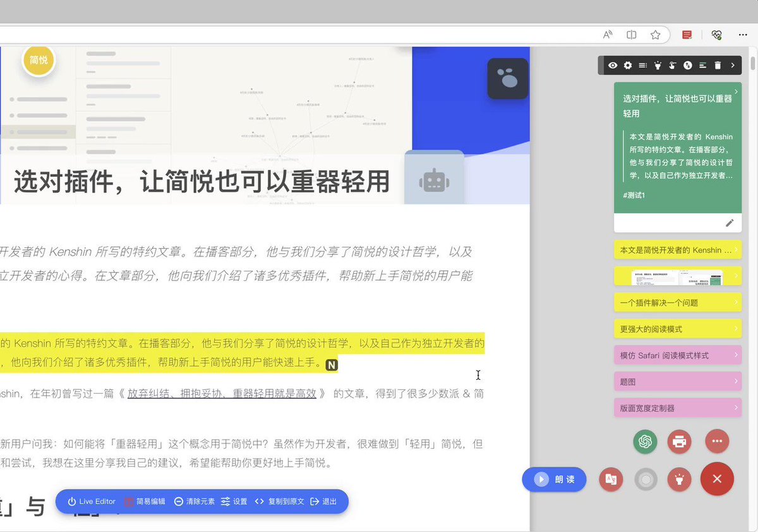
Task: Click the #测试1 tag on note card
Action: (x=634, y=195)
